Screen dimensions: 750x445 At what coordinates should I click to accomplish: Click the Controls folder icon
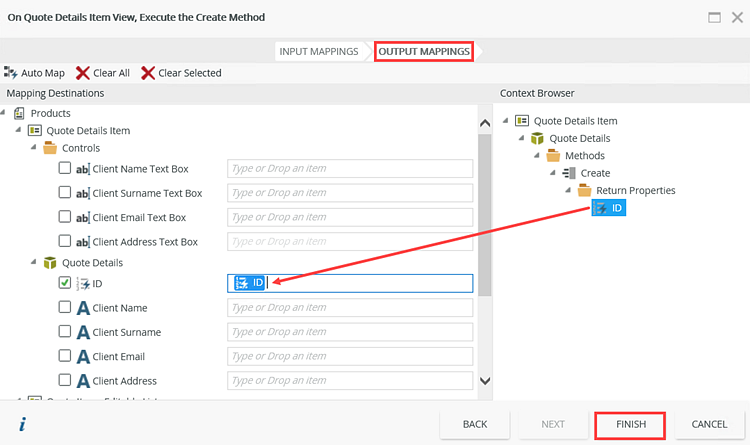tap(49, 148)
